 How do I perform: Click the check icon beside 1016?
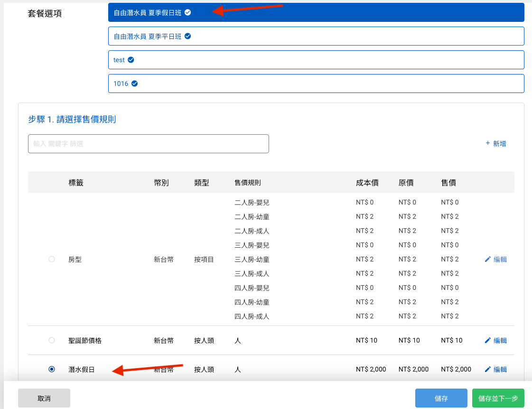[x=135, y=84]
